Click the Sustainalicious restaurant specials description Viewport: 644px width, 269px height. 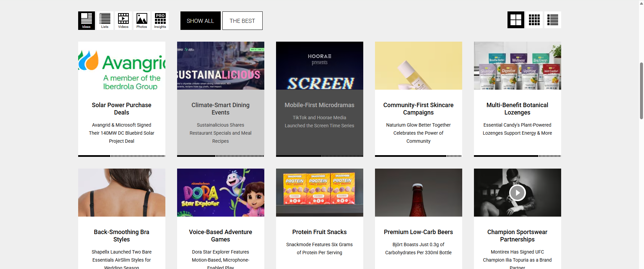click(221, 133)
